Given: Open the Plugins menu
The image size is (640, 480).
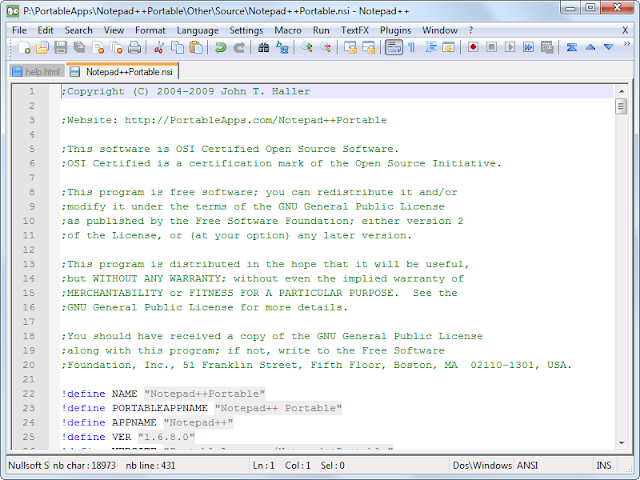Looking at the screenshot, I should pyautogui.click(x=396, y=30).
